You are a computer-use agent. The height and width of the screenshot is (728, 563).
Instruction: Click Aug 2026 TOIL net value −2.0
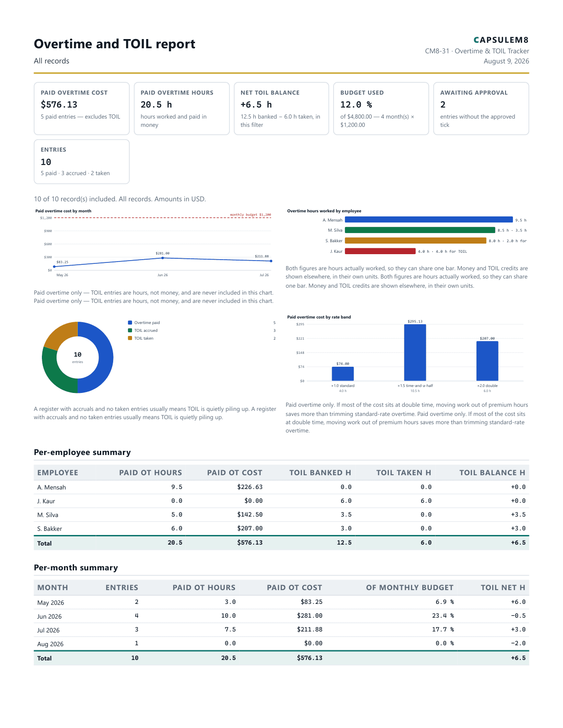coord(518,643)
